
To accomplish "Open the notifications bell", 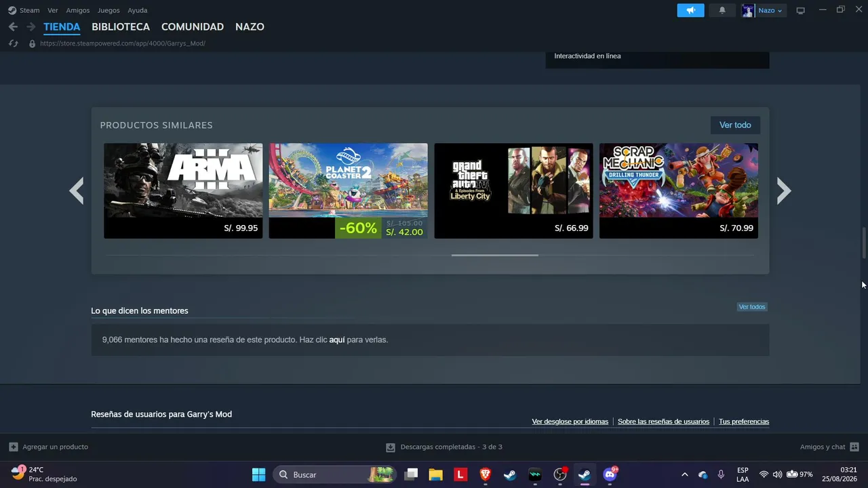I will click(x=722, y=10).
